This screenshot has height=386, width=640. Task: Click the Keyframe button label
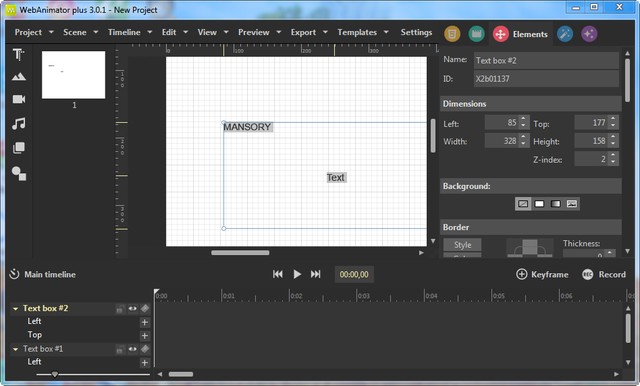tap(549, 275)
